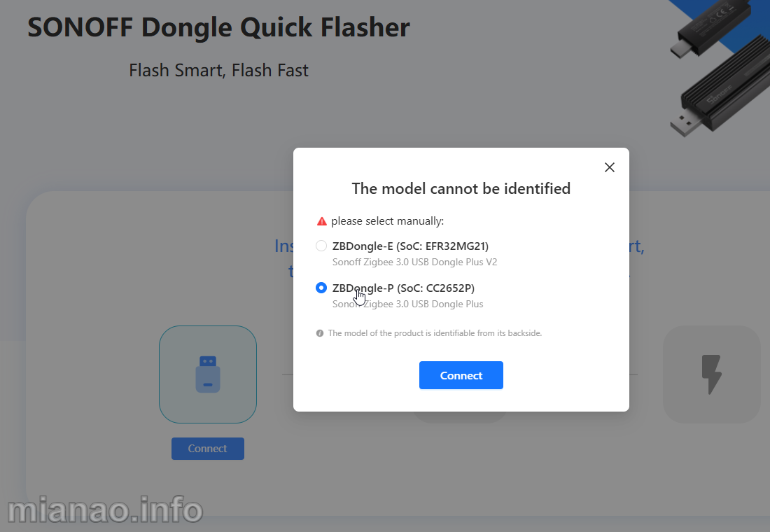Click the ZBDongle-P (SoC: CC2652P) label
Viewport: 770px width, 532px height.
point(403,288)
